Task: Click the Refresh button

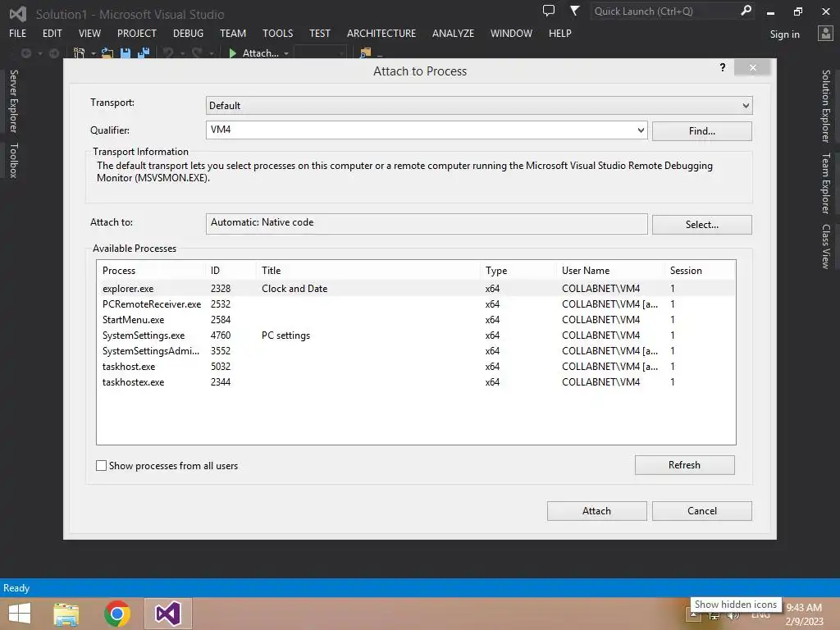Action: coord(685,465)
